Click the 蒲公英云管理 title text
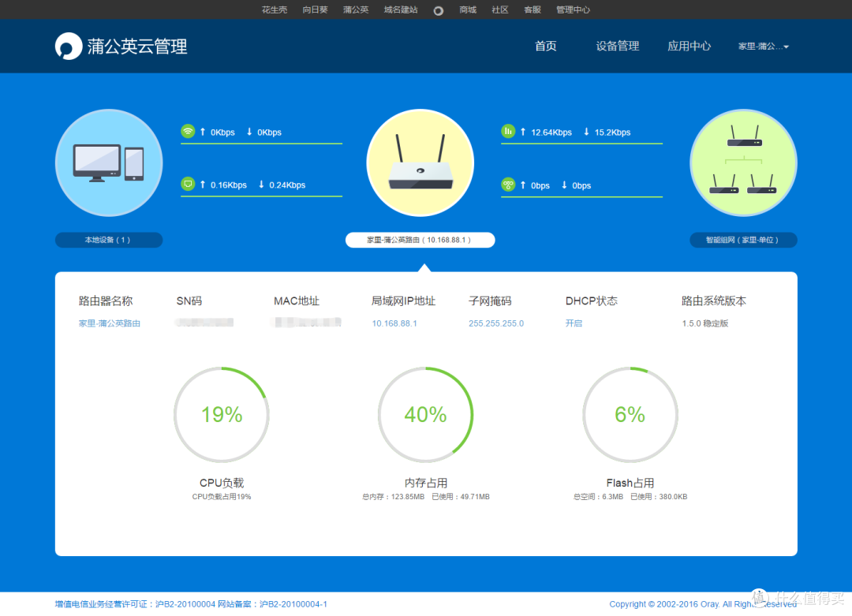852x616 pixels. pyautogui.click(x=137, y=47)
